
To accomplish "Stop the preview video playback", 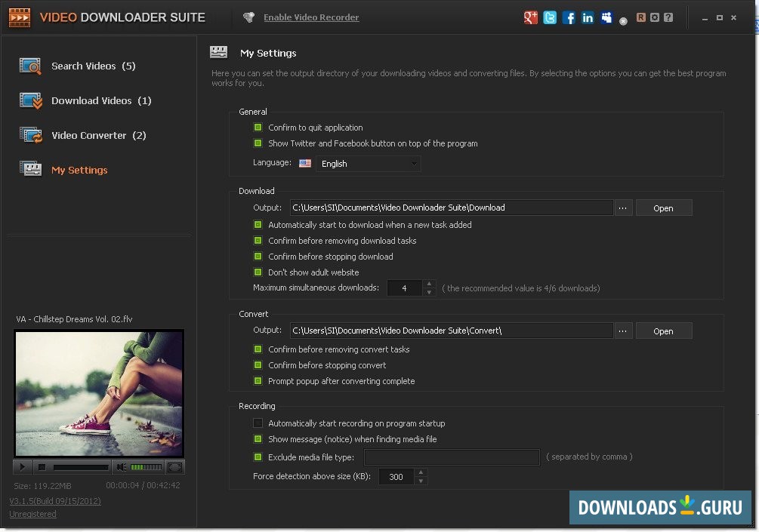I will pyautogui.click(x=42, y=467).
